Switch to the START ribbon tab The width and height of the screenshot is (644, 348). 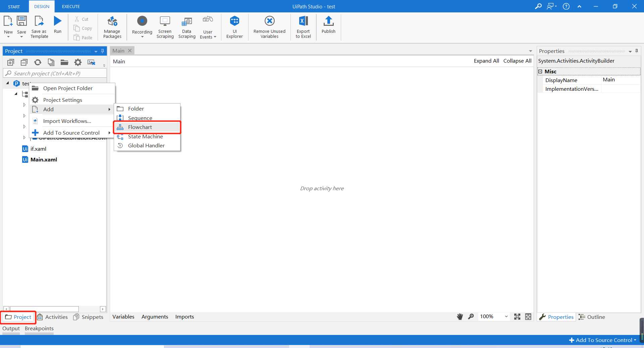click(x=14, y=6)
